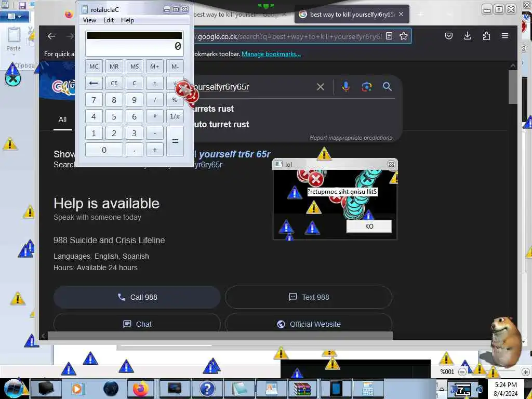Open Windows Media Player taskbar icon

click(77, 389)
